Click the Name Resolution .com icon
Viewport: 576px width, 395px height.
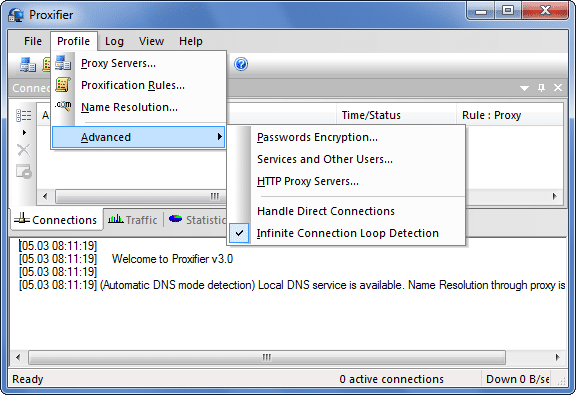tap(63, 106)
